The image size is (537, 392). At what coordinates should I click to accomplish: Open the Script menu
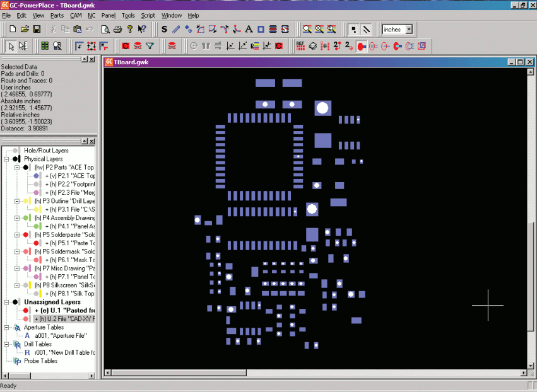click(148, 15)
